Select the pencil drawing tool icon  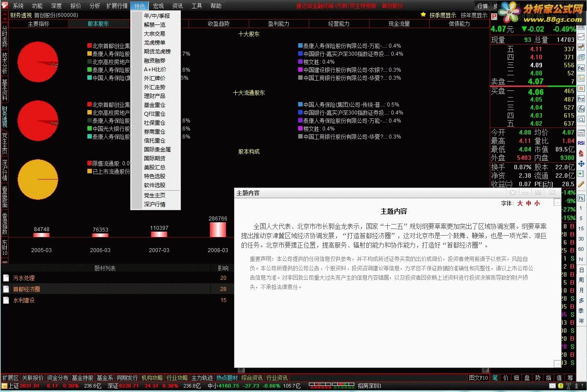581,184
